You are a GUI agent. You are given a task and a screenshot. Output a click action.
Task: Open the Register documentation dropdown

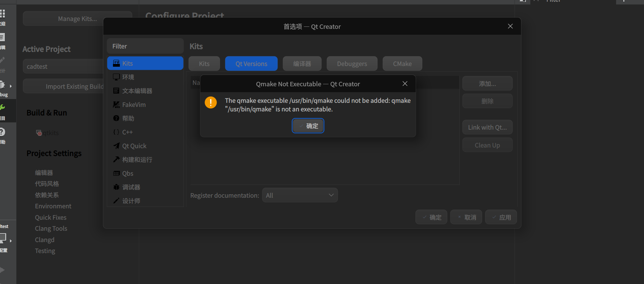(300, 195)
